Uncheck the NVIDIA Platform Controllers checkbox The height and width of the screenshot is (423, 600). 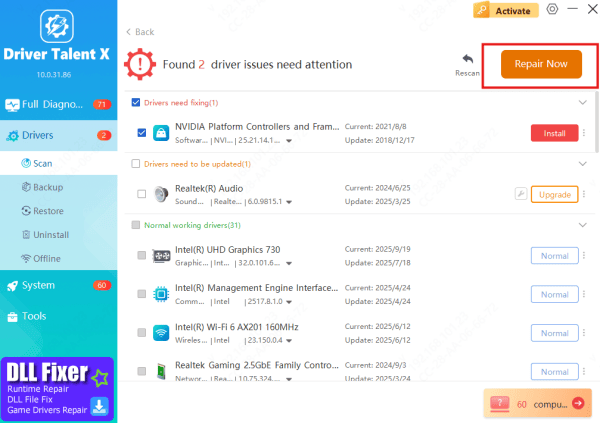point(141,132)
